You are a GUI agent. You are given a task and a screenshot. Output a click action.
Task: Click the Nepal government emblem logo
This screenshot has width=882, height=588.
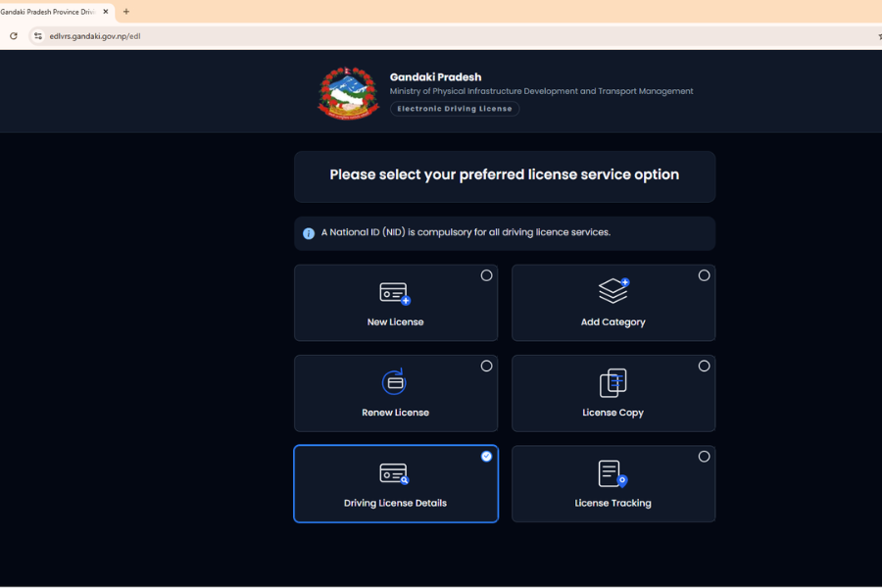click(348, 92)
